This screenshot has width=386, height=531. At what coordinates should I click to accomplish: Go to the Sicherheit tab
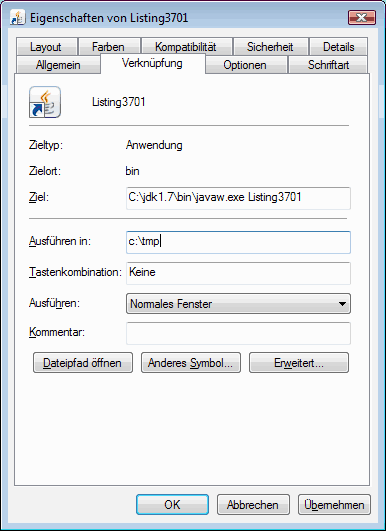click(270, 47)
